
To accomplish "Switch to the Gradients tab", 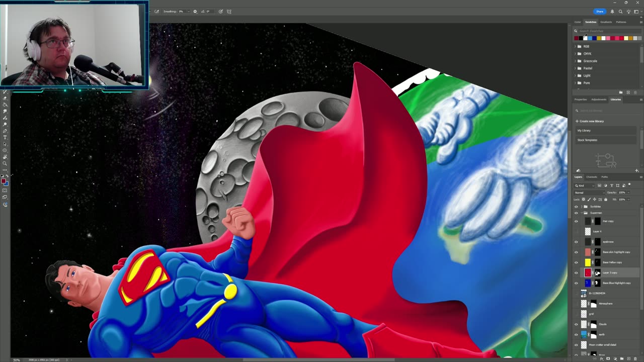I will pyautogui.click(x=606, y=22).
